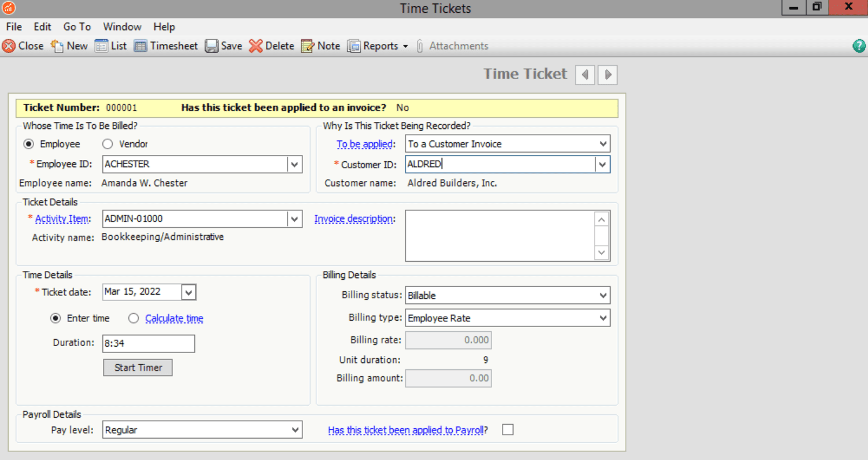Click the Activity Item link
Screen dimensions: 868x460
(62, 218)
